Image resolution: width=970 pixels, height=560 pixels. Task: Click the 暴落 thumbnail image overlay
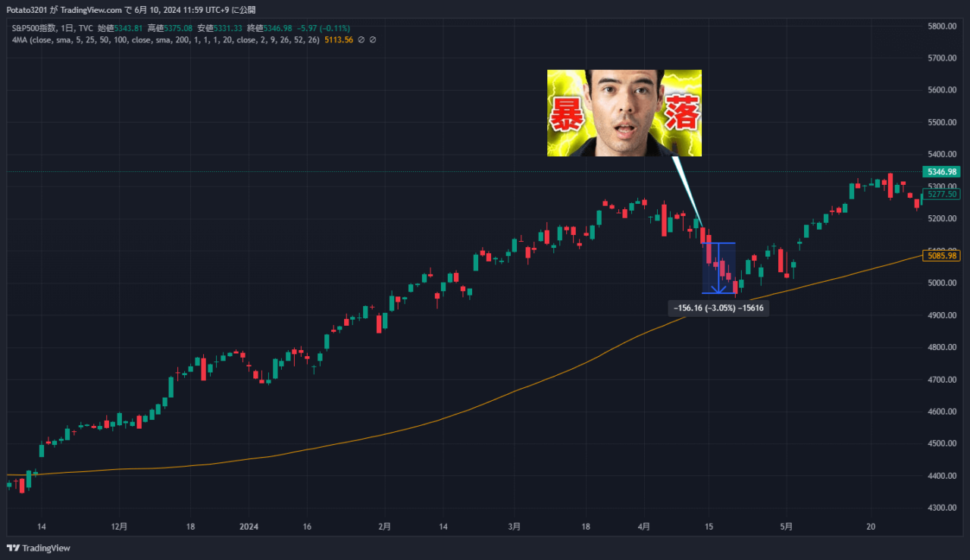624,112
